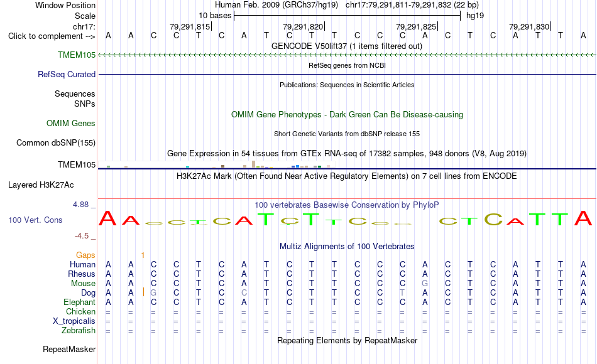Select the SNPs track label
Screen dimensions: 597x364
point(85,104)
